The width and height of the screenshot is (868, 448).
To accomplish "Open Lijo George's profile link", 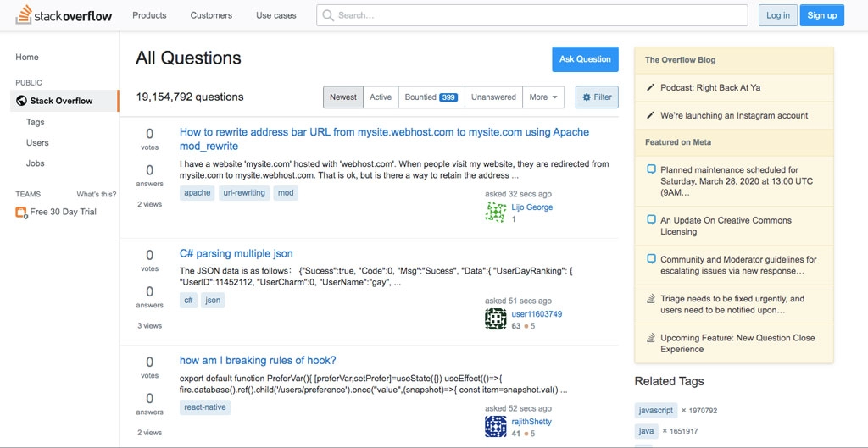I will pos(532,207).
